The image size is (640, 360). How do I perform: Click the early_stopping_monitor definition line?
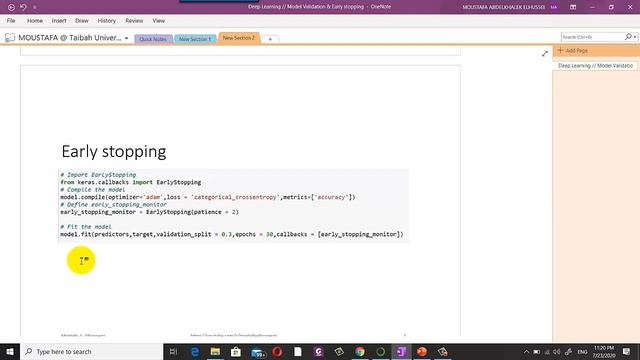pyautogui.click(x=149, y=212)
